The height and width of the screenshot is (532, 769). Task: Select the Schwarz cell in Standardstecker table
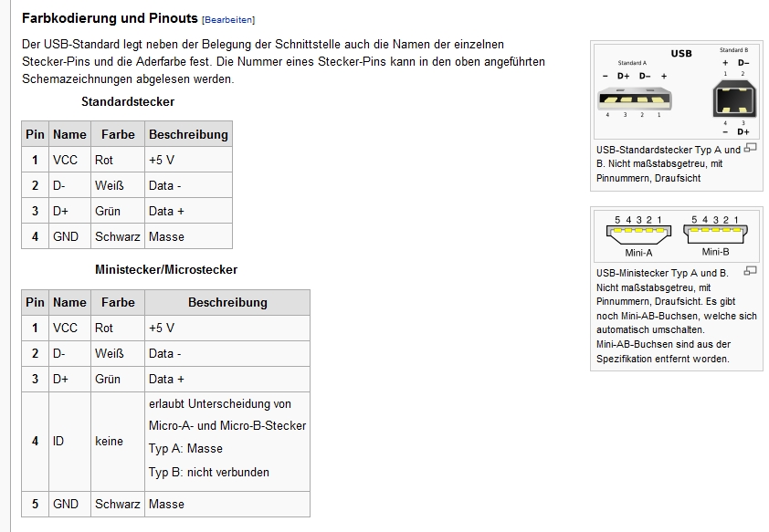(x=118, y=236)
